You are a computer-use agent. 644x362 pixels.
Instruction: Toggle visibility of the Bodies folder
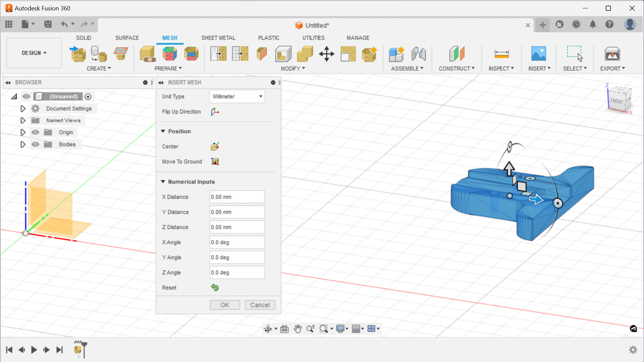pyautogui.click(x=35, y=144)
